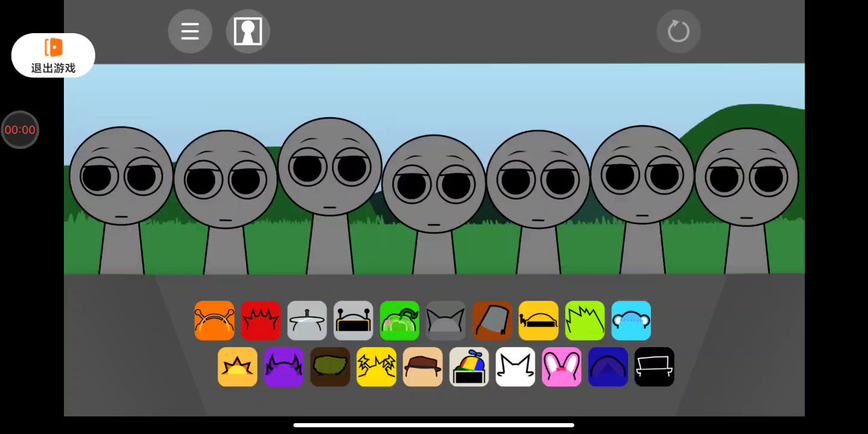Screen dimensions: 868x434
Task: Select the pink bunny ears icon
Action: [x=561, y=366]
